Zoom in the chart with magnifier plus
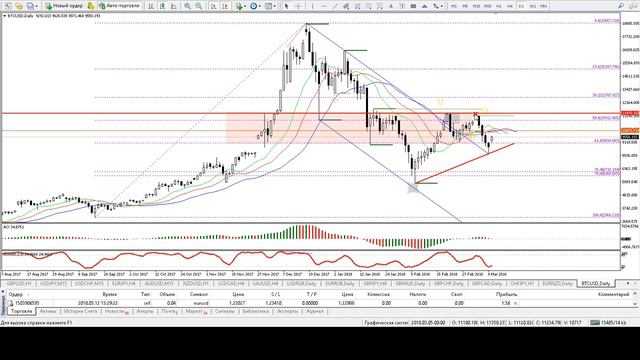Image resolution: width=640 pixels, height=360 pixels. (187, 6)
